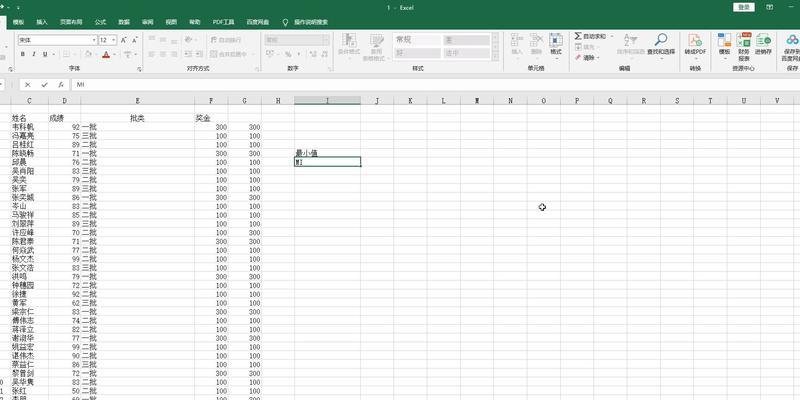The height and width of the screenshot is (400, 800).
Task: Open the 数据 tab
Action: coord(124,22)
